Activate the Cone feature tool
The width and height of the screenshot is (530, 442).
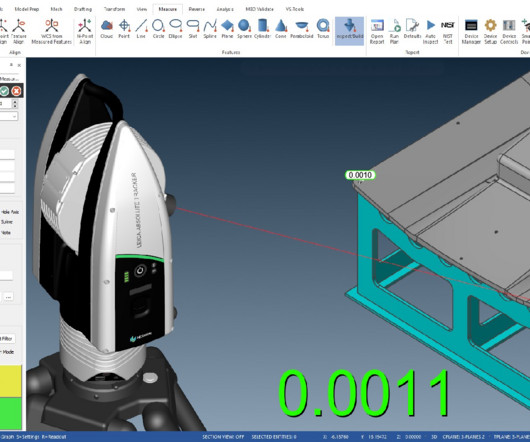(x=281, y=29)
